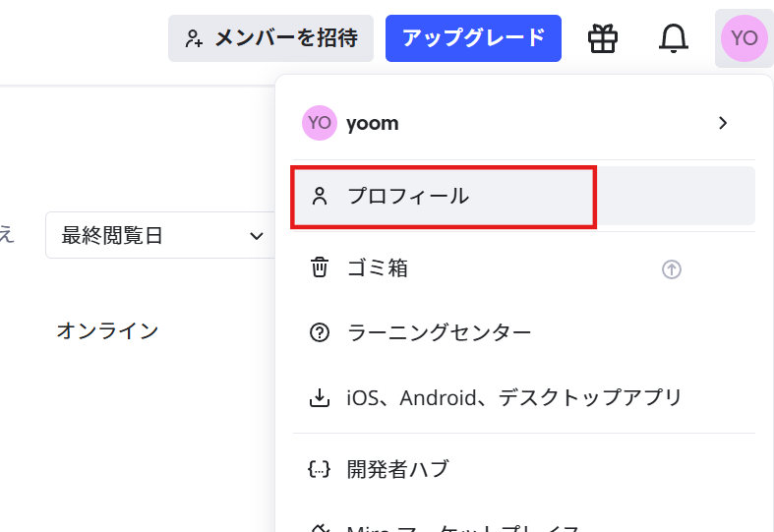Click the curly braces developer hub icon
The image size is (774, 532).
click(319, 468)
